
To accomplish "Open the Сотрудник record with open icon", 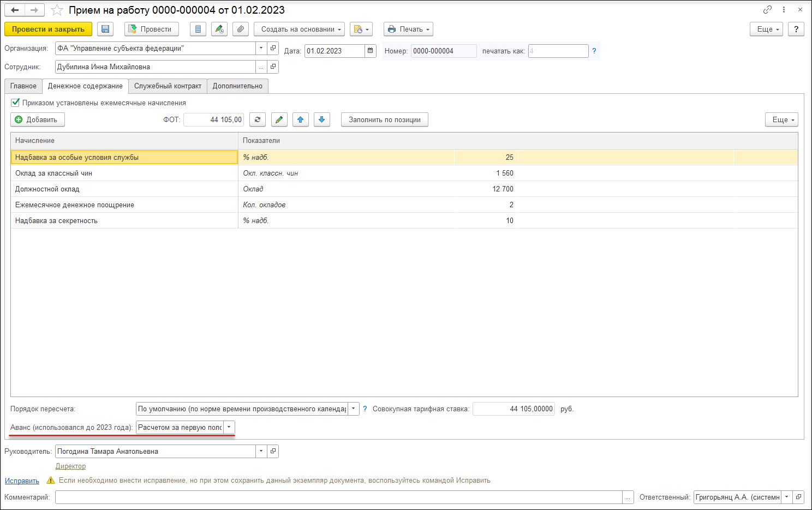I will point(273,67).
